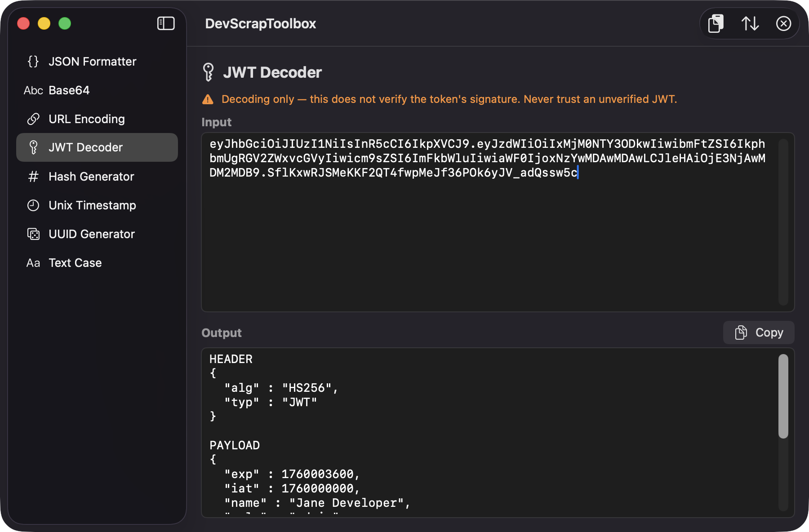Select JWT Decoder in the sidebar
The height and width of the screenshot is (532, 809).
point(97,147)
